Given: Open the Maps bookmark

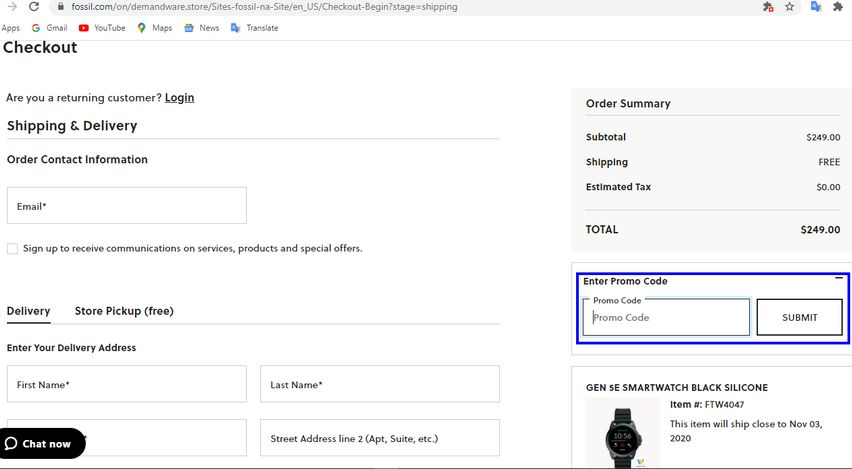Looking at the screenshot, I should coord(155,28).
